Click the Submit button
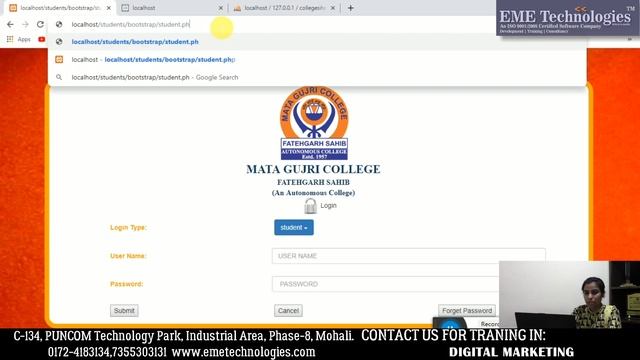 coord(124,311)
